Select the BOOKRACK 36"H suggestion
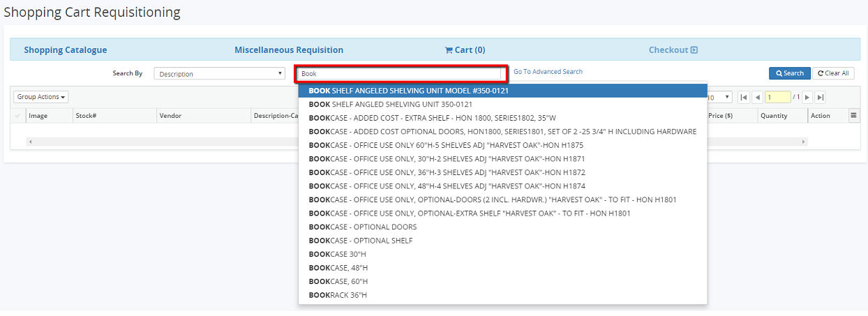The image size is (868, 316). pos(338,295)
